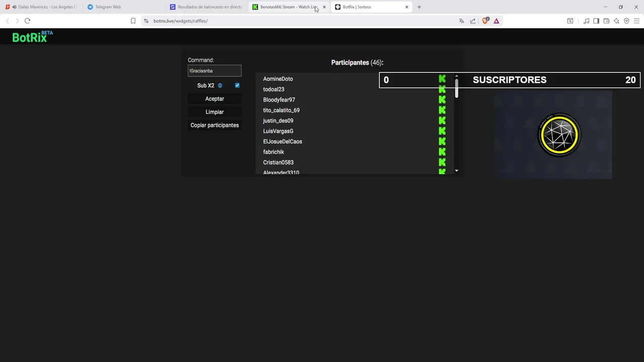The height and width of the screenshot is (362, 644).
Task: Select participant Bloodyfear97
Action: tap(279, 100)
